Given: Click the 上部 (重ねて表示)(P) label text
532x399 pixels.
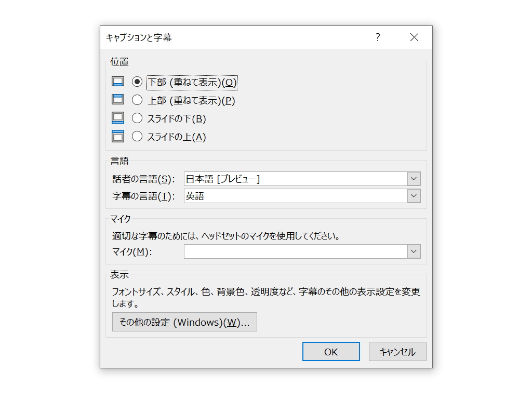Looking at the screenshot, I should click(x=191, y=101).
